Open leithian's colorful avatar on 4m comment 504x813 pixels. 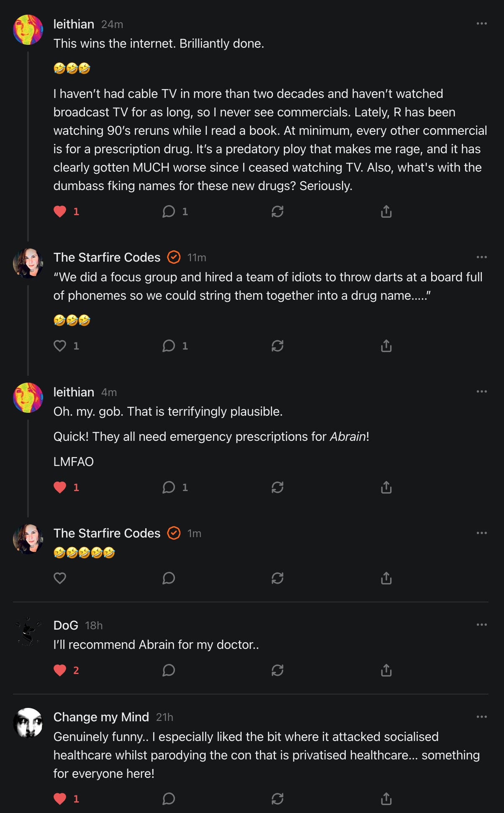[x=28, y=398]
